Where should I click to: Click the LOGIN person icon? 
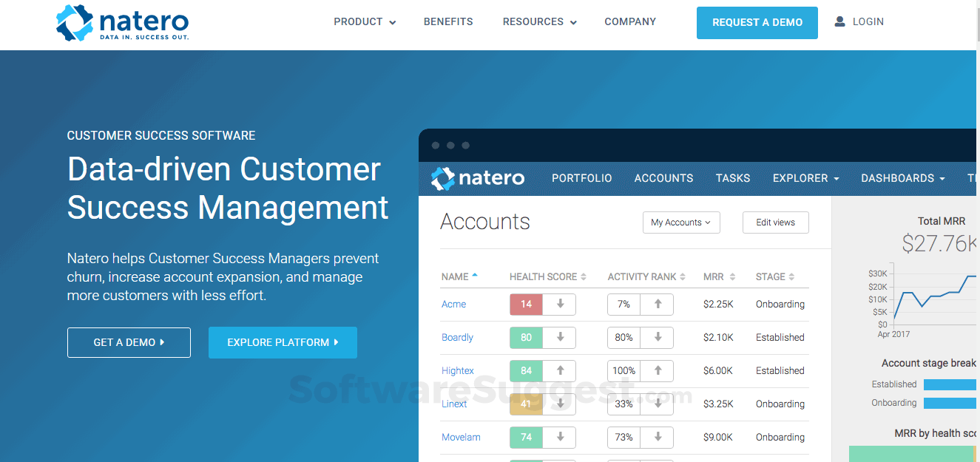[x=839, y=21]
